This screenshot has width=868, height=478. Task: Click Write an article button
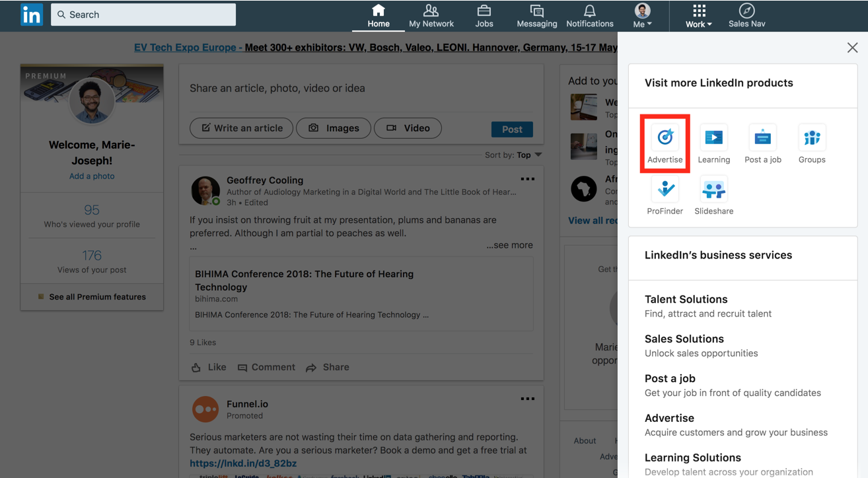click(x=241, y=128)
